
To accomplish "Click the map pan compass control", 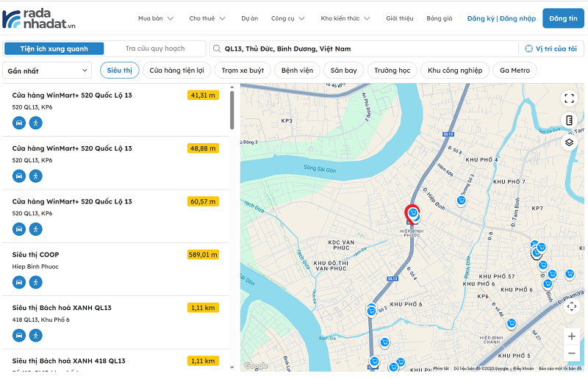I will coord(572,306).
